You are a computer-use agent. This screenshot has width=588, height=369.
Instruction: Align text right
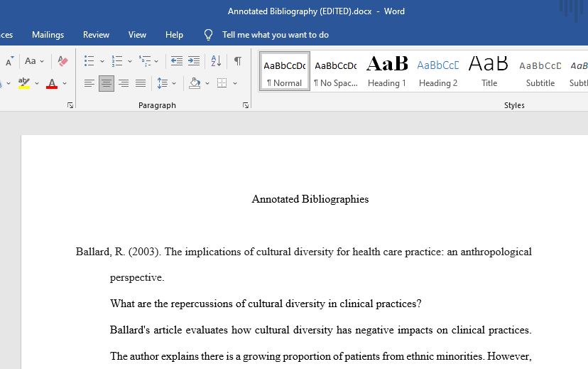124,83
